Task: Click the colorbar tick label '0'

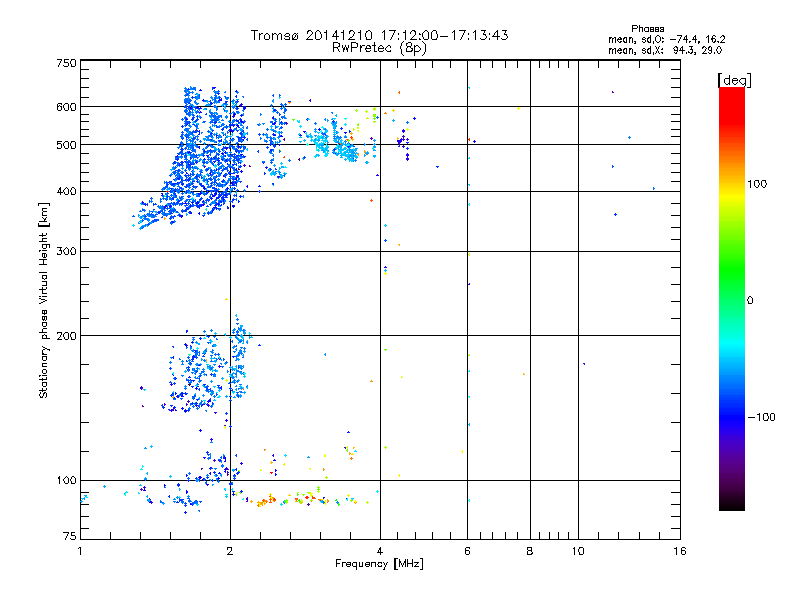Action: (750, 300)
